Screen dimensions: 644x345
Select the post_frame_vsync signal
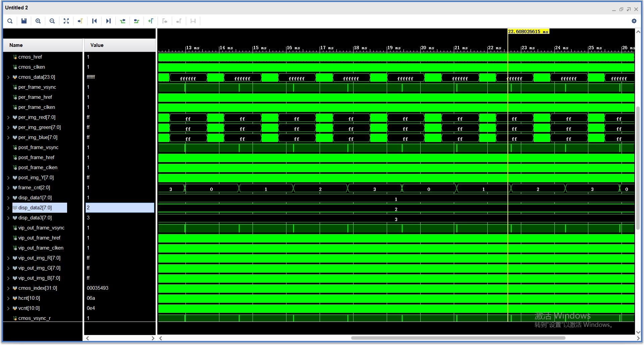click(x=38, y=147)
